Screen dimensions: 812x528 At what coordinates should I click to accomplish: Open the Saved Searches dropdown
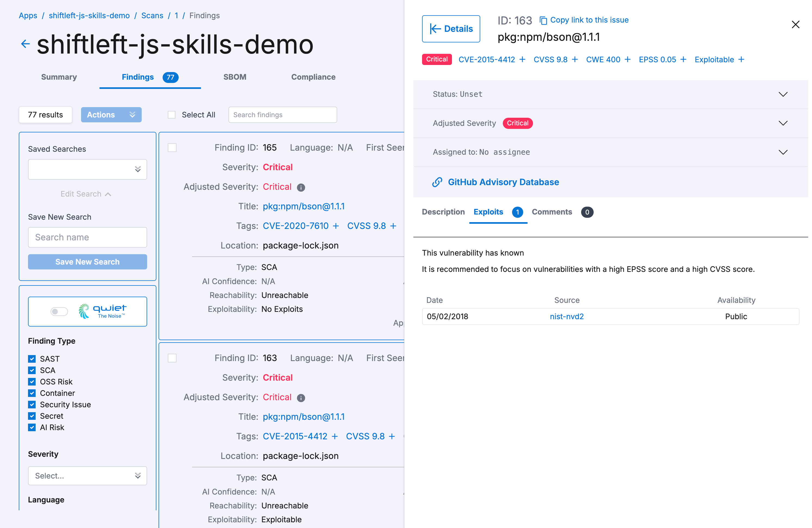coord(87,169)
